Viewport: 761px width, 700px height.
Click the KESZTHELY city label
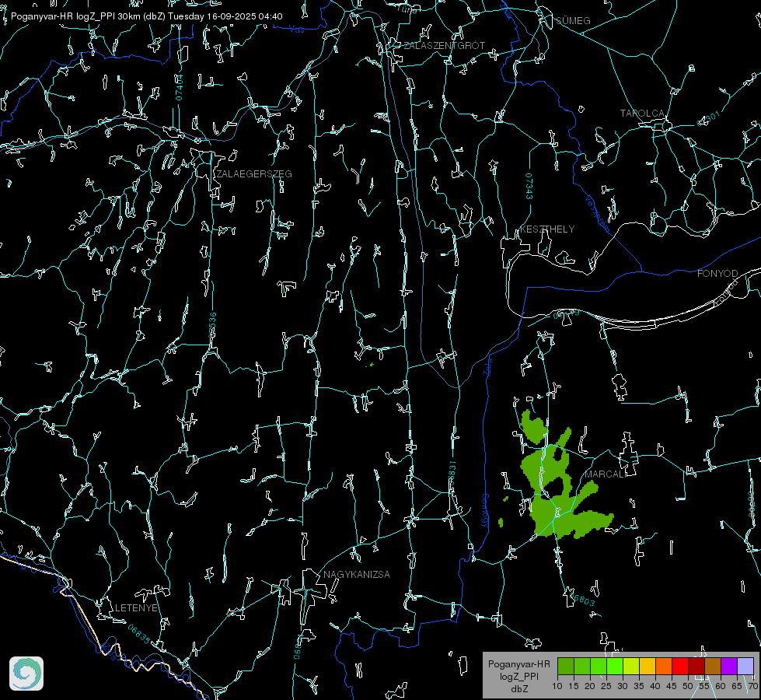(x=547, y=229)
